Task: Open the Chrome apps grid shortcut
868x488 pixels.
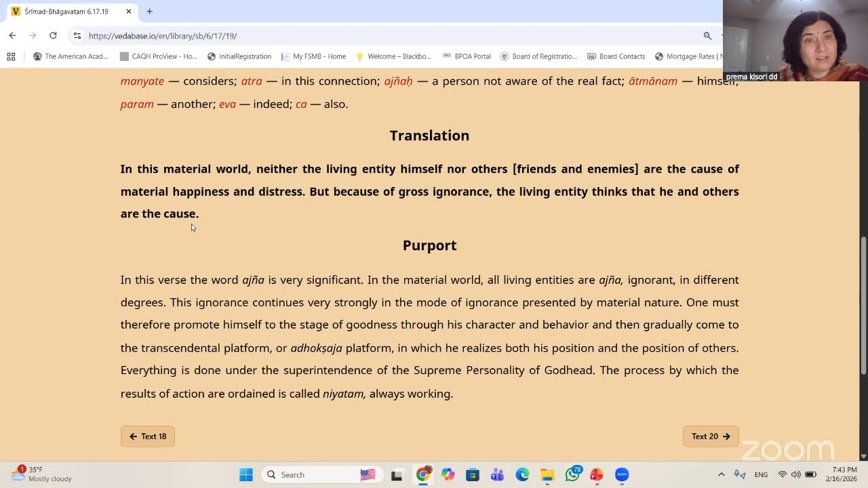Action: coord(11,56)
